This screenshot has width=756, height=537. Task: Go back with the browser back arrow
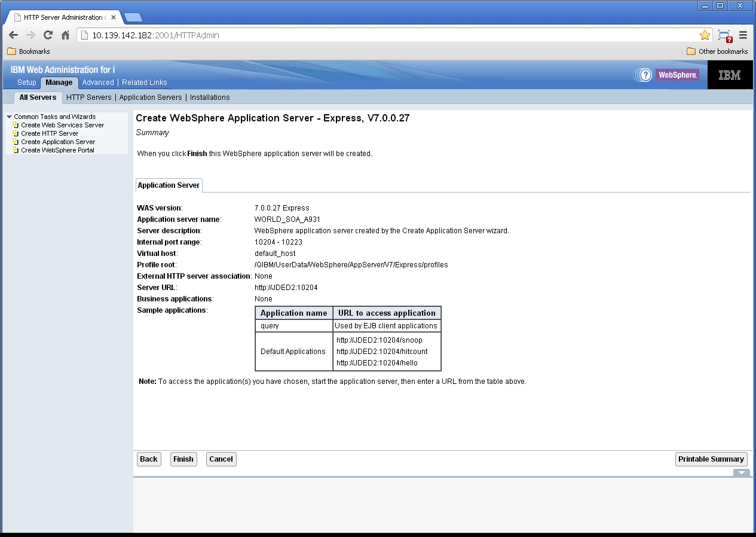tap(13, 35)
